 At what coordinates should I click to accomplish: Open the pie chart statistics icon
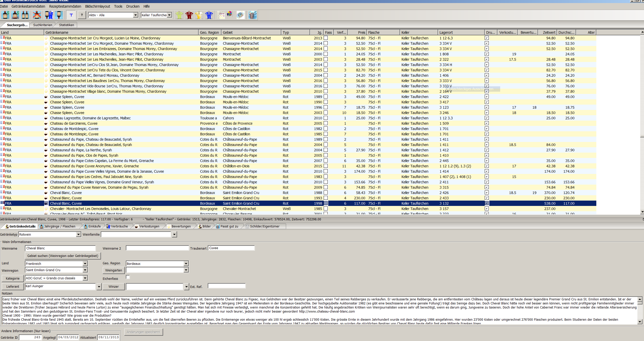[x=230, y=14]
